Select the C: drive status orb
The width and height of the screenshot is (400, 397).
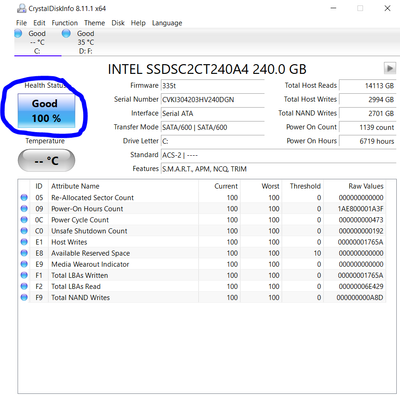[x=18, y=33]
